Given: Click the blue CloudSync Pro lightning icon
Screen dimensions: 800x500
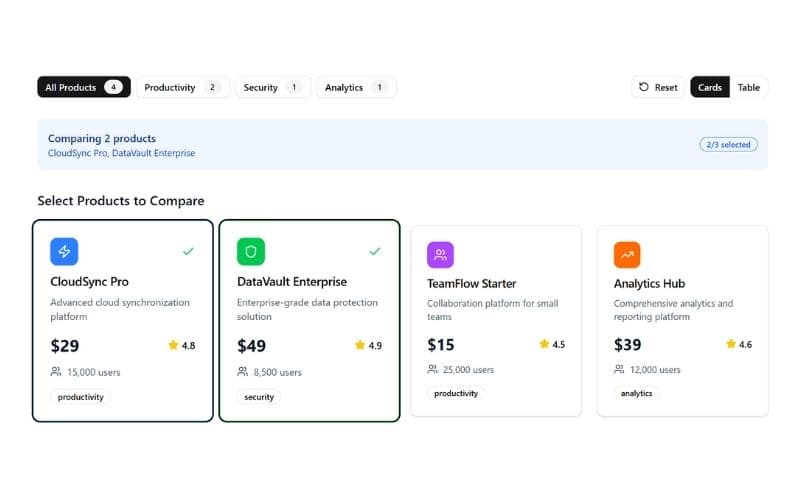Looking at the screenshot, I should coord(64,252).
